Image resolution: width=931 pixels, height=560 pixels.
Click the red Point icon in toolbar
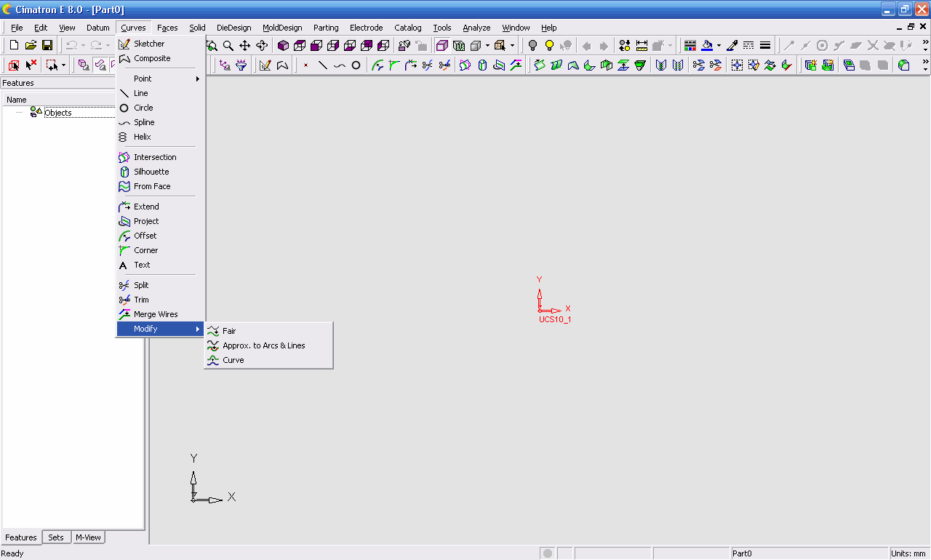point(305,65)
